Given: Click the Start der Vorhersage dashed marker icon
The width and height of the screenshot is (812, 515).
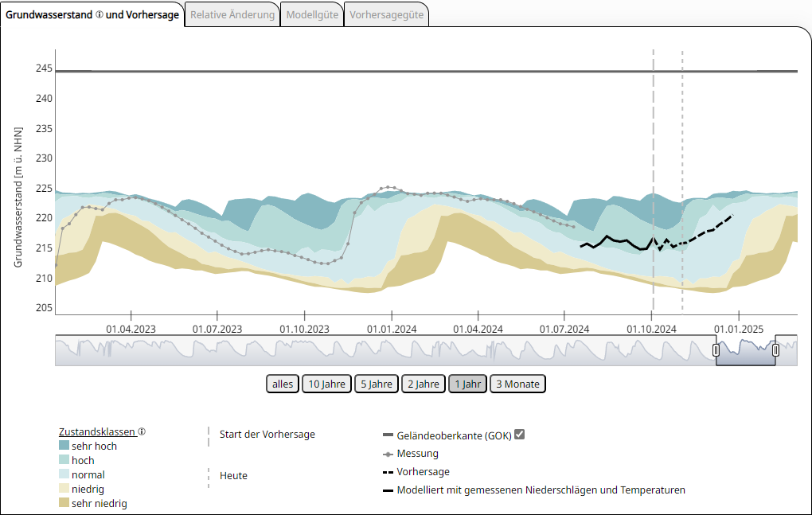Looking at the screenshot, I should (x=208, y=435).
